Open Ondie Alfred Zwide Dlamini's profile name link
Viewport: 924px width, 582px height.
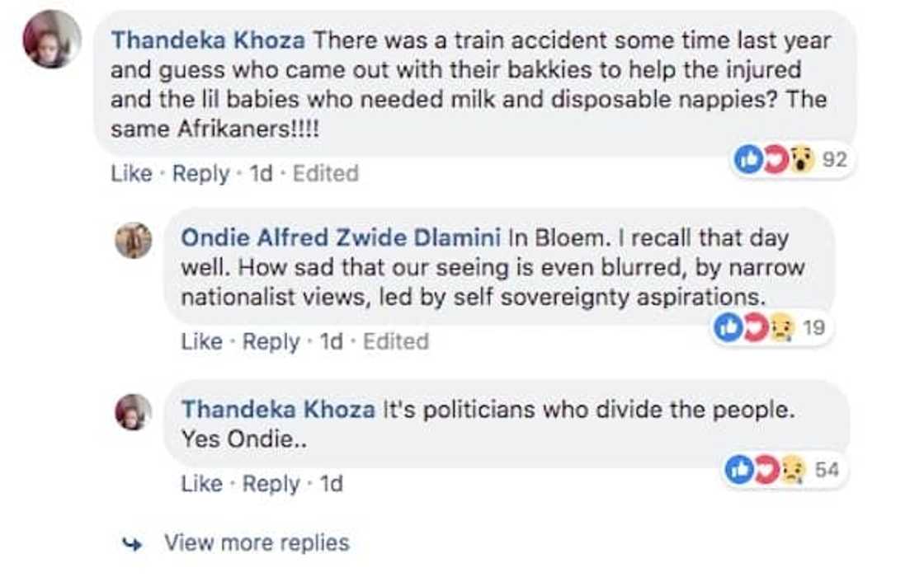click(x=340, y=238)
